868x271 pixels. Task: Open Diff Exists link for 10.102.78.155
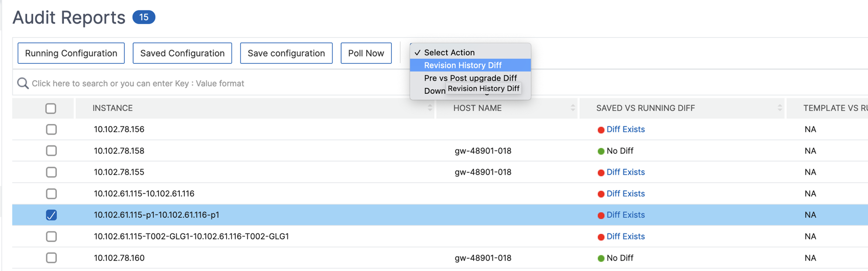[625, 172]
